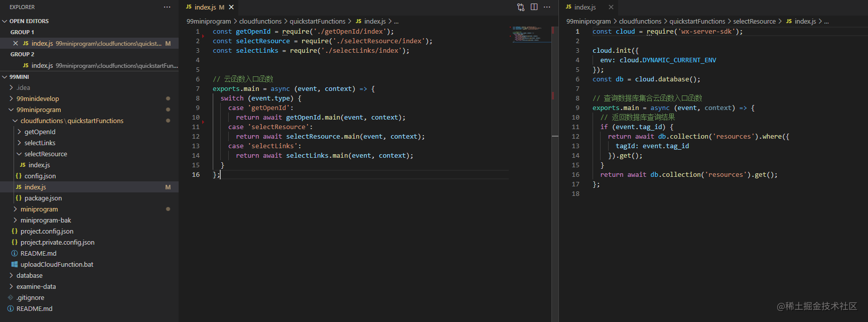Screen dimensions: 868x322
Task: Collapse the selectResource folder
Action: (89, 154)
